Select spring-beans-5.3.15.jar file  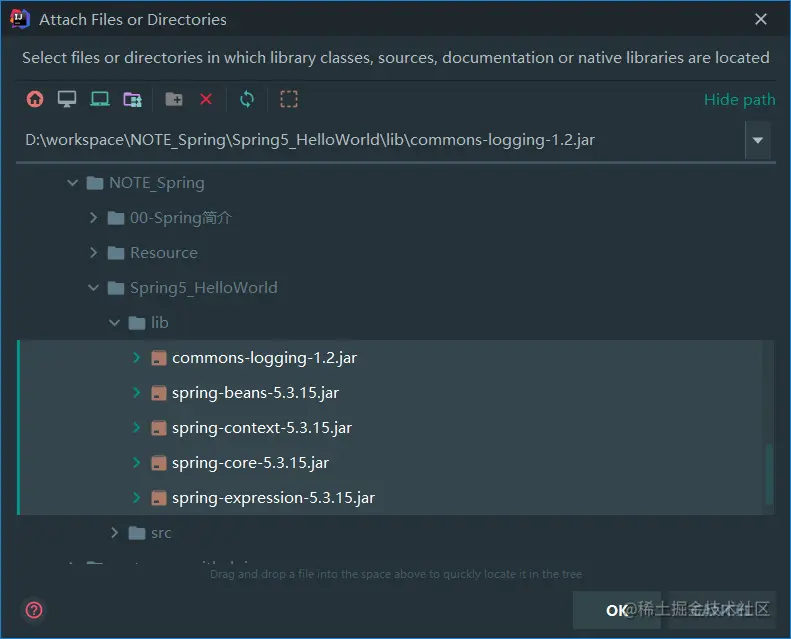pos(396,392)
